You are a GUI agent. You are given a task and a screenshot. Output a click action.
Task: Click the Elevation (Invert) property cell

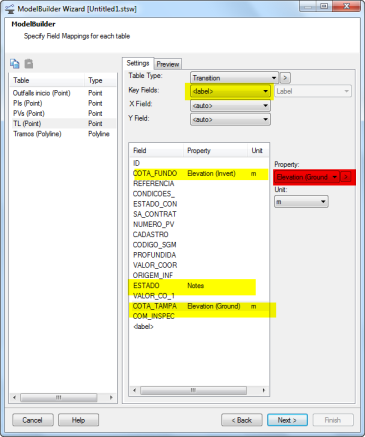[212, 173]
